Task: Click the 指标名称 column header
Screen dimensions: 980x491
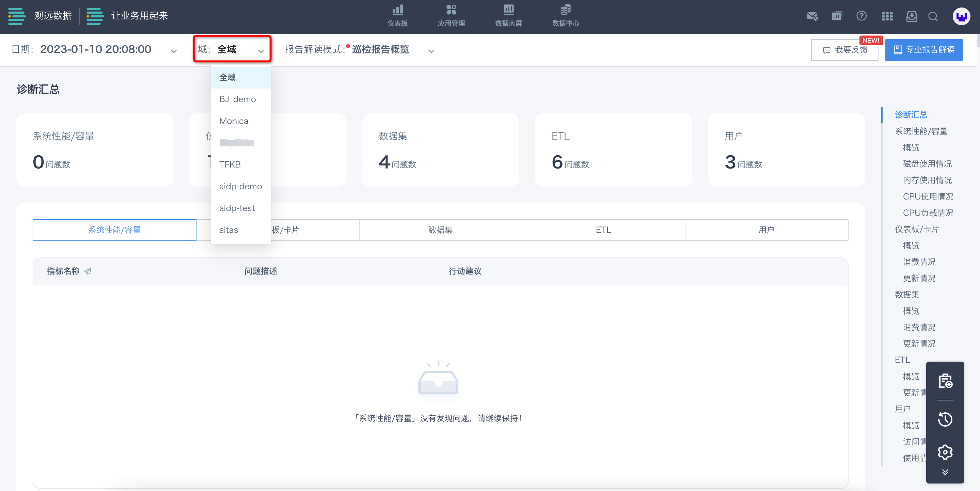Action: click(63, 271)
